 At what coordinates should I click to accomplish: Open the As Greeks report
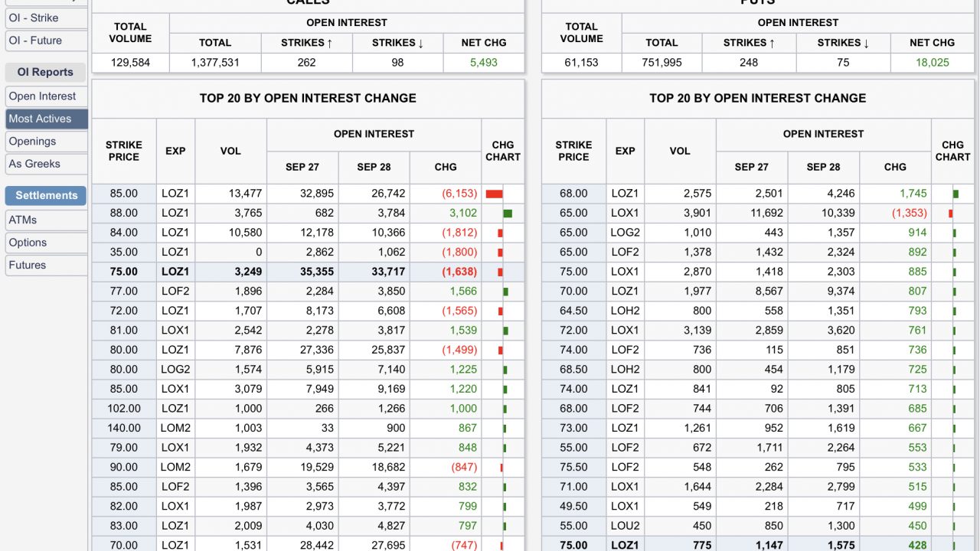click(x=34, y=164)
